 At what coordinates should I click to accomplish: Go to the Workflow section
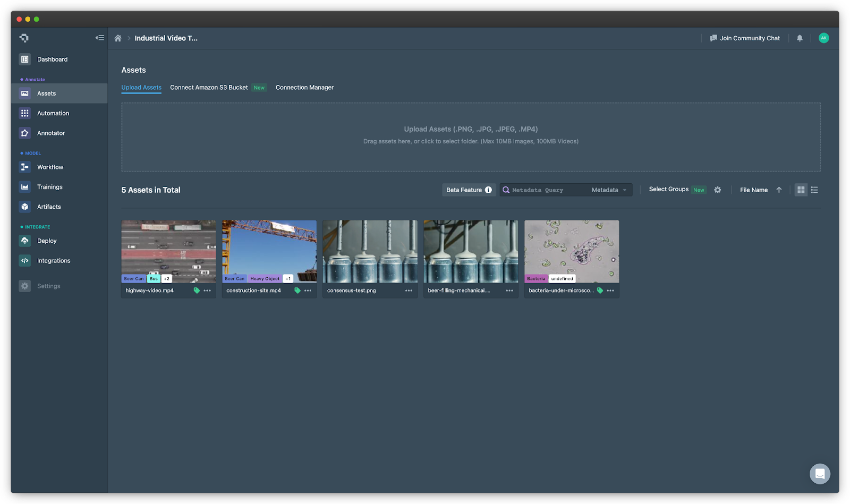tap(49, 167)
